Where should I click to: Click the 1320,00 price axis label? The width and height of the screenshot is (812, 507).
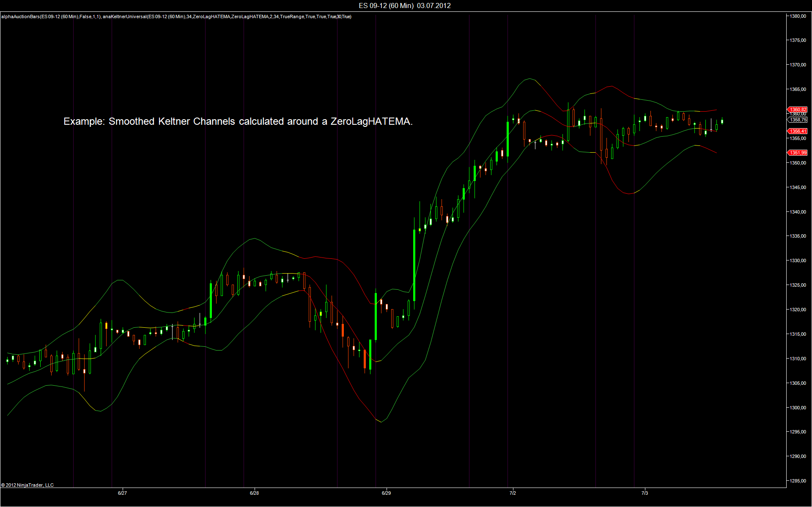tap(798, 310)
